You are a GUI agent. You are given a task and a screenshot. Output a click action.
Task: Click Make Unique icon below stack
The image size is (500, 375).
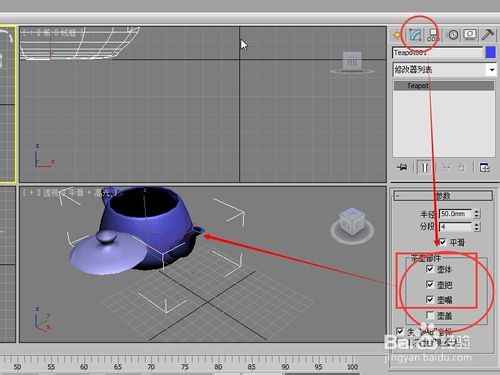coord(447,167)
